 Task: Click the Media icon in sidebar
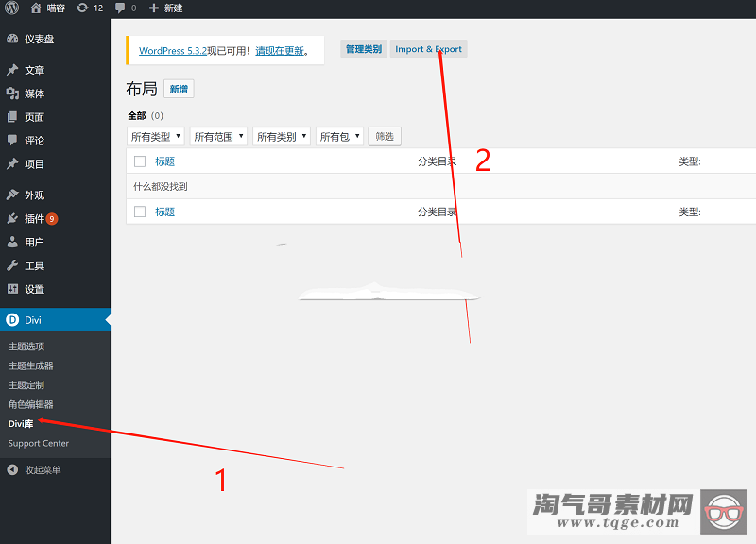pyautogui.click(x=12, y=93)
